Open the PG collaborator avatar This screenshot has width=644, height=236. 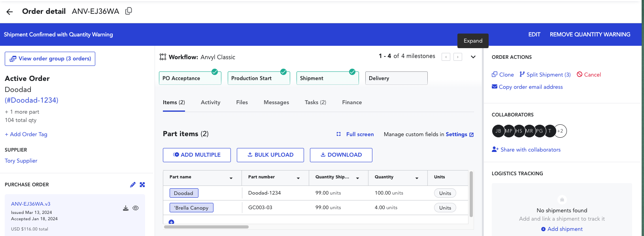[539, 131]
